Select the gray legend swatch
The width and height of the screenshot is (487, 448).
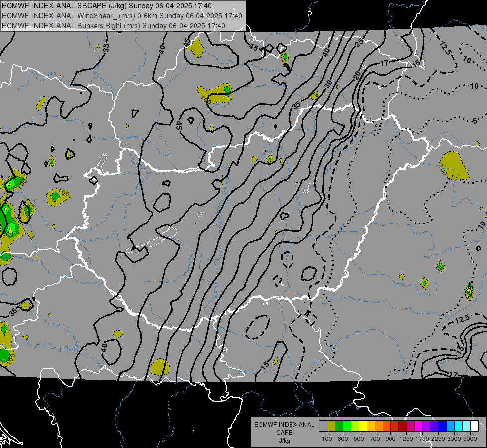point(323,426)
